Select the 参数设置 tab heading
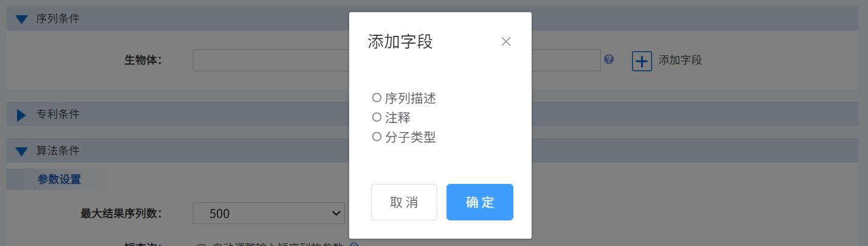The image size is (868, 246). pos(59,180)
